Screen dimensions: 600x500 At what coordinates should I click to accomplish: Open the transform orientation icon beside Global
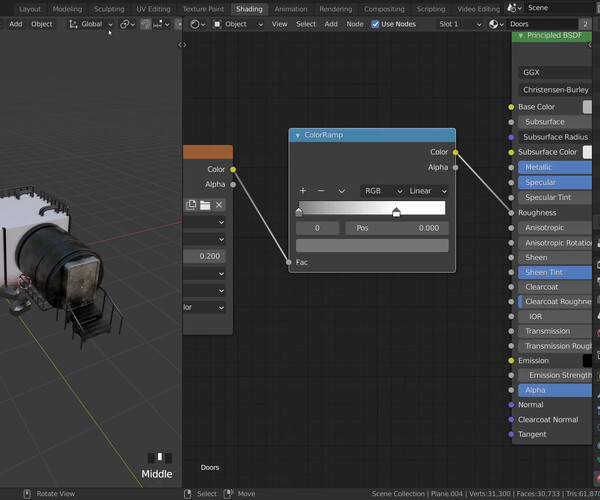[x=73, y=24]
